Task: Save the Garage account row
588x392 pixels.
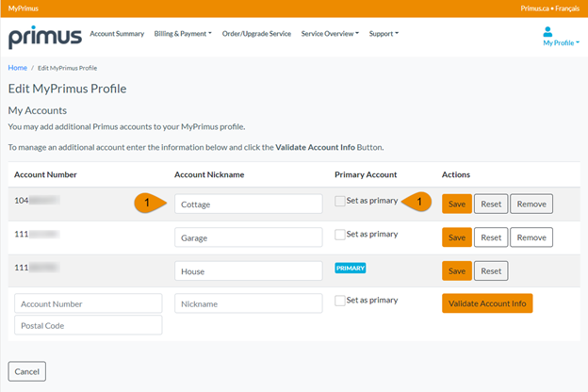Action: [457, 237]
